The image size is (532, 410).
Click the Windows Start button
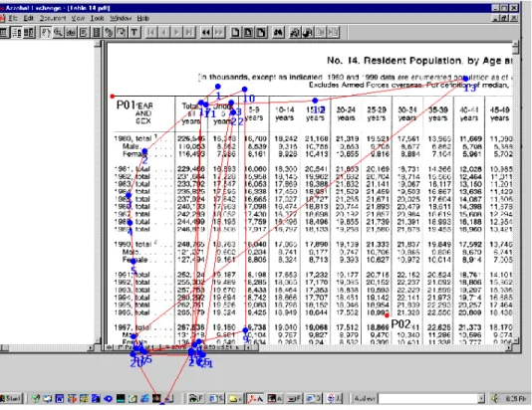click(11, 398)
